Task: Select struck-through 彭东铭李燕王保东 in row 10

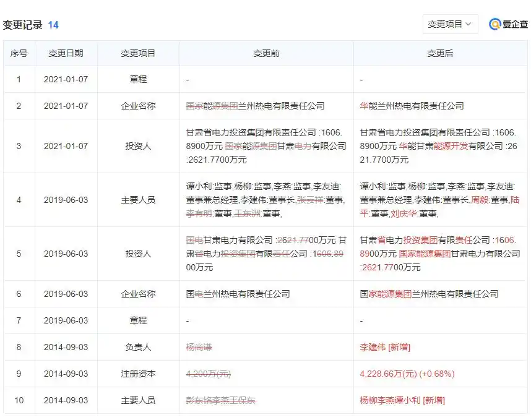Action: tap(220, 400)
